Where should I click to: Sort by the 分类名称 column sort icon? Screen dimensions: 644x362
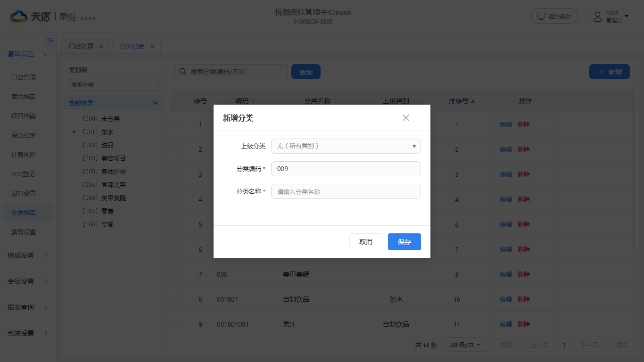click(335, 101)
